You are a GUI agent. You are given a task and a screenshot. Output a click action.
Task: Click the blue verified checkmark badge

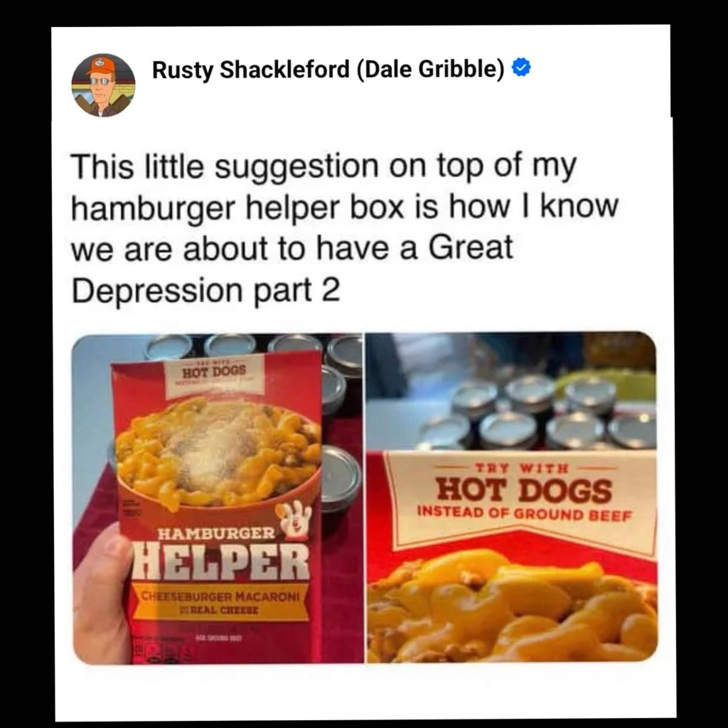tap(521, 69)
